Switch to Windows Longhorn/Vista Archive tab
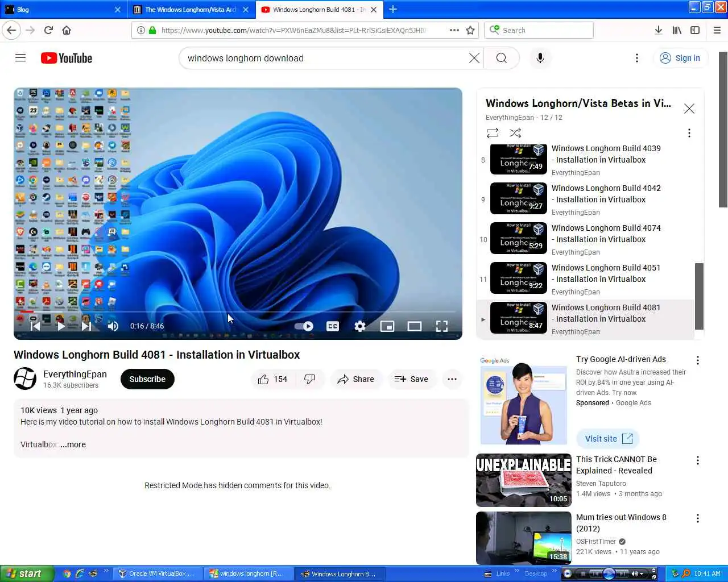This screenshot has height=582, width=728. coord(191,10)
